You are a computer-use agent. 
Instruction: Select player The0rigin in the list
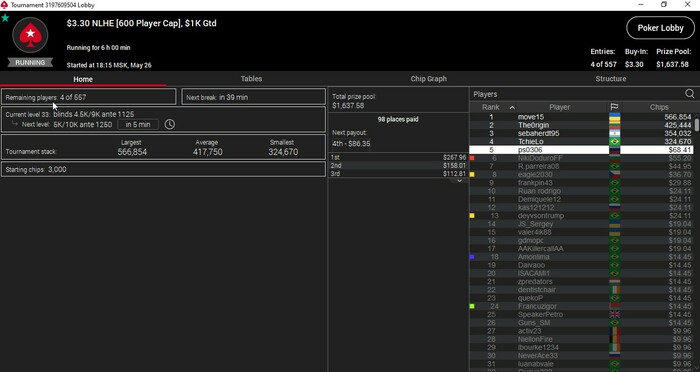pos(581,125)
